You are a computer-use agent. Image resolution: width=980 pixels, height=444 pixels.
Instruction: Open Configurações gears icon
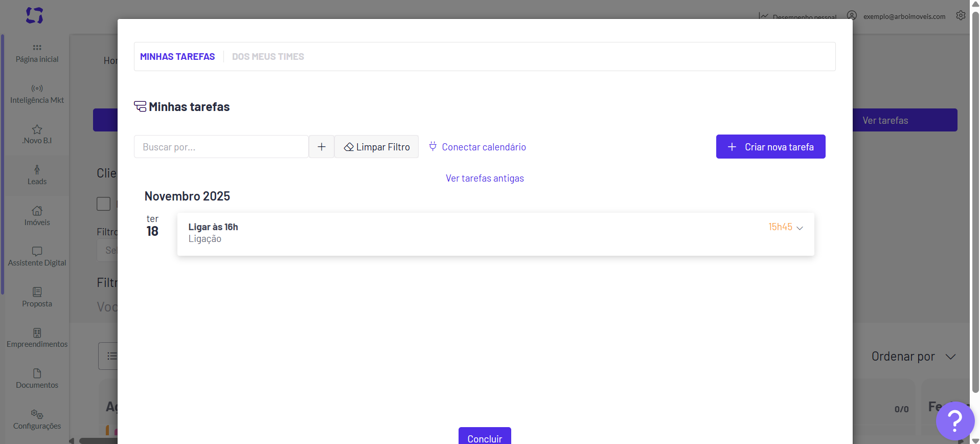coord(37,414)
